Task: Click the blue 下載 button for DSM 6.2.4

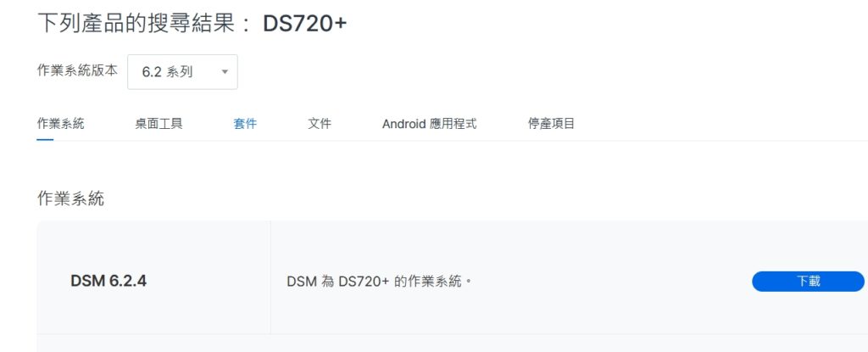Action: pyautogui.click(x=808, y=281)
